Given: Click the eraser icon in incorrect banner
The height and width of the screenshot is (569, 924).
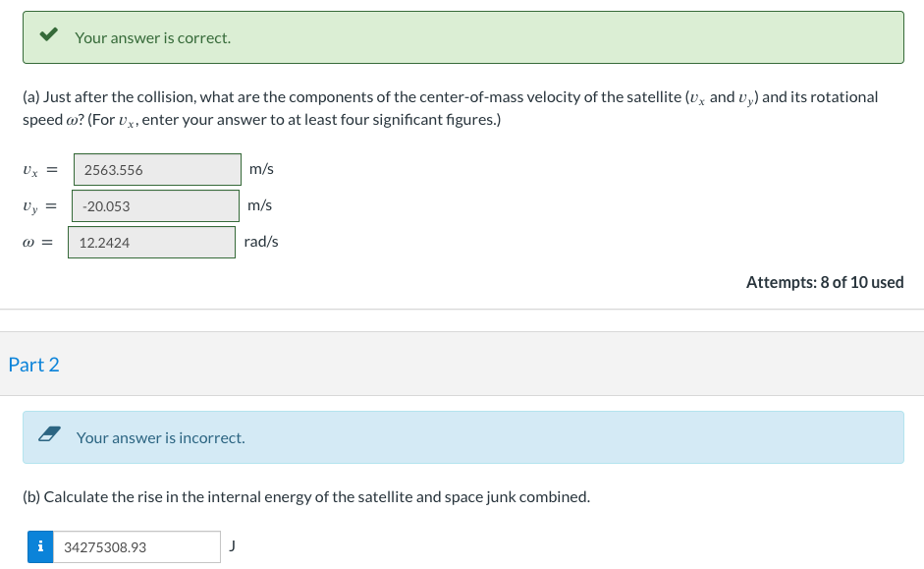Looking at the screenshot, I should pos(49,435).
